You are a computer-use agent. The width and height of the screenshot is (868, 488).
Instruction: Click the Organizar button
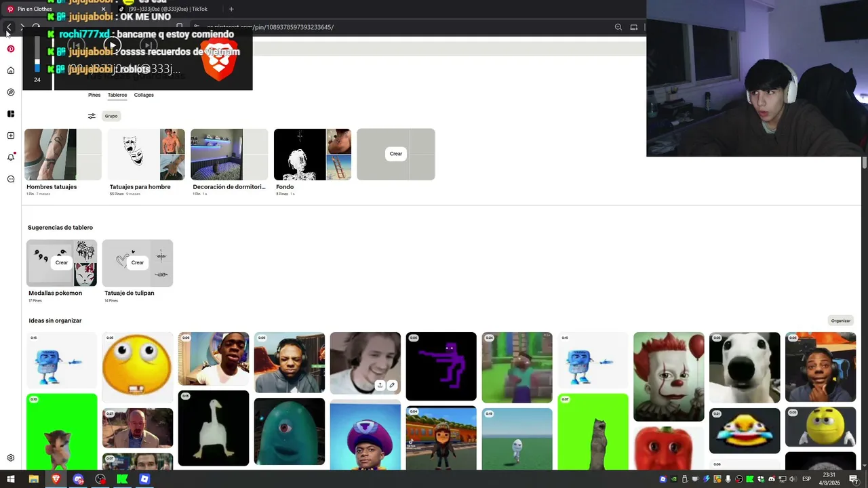[x=841, y=321]
